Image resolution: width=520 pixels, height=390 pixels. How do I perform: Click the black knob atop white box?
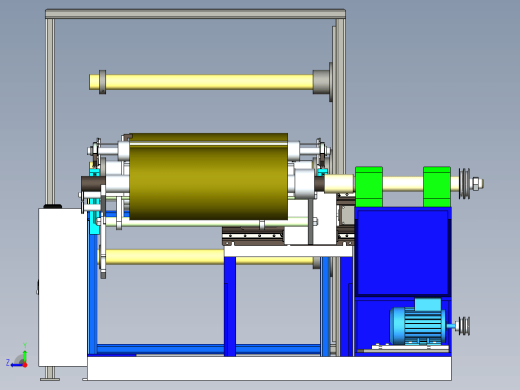[x=53, y=206]
